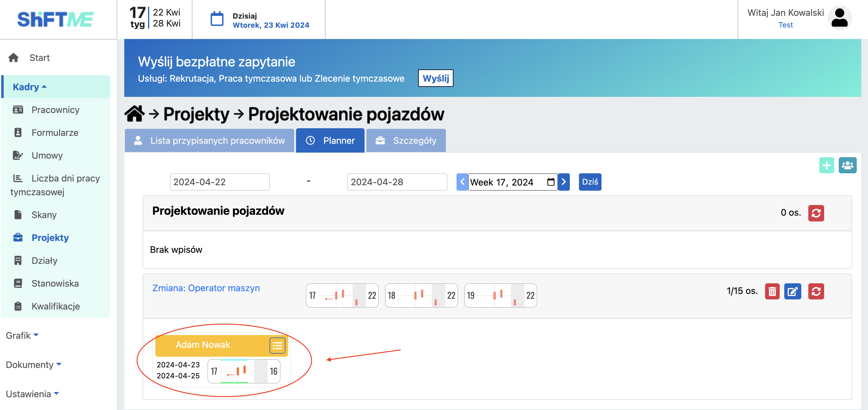Go to next week arrow
Viewport: 868px width, 410px height.
coord(564,182)
